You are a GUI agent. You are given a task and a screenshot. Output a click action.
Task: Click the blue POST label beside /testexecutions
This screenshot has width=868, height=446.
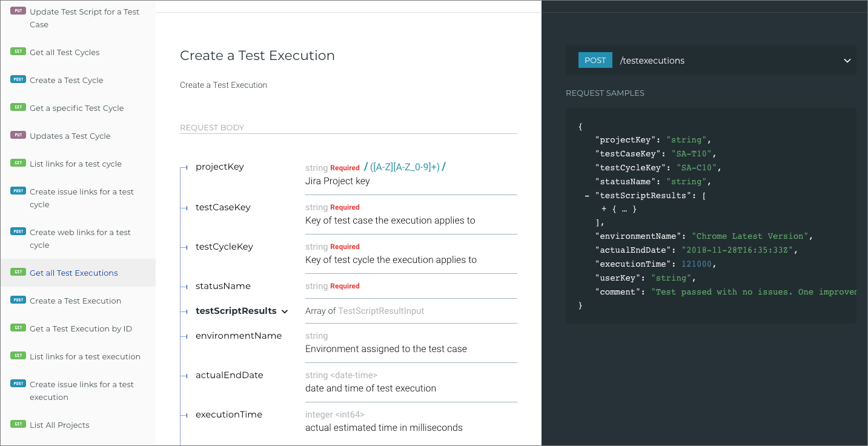click(595, 61)
